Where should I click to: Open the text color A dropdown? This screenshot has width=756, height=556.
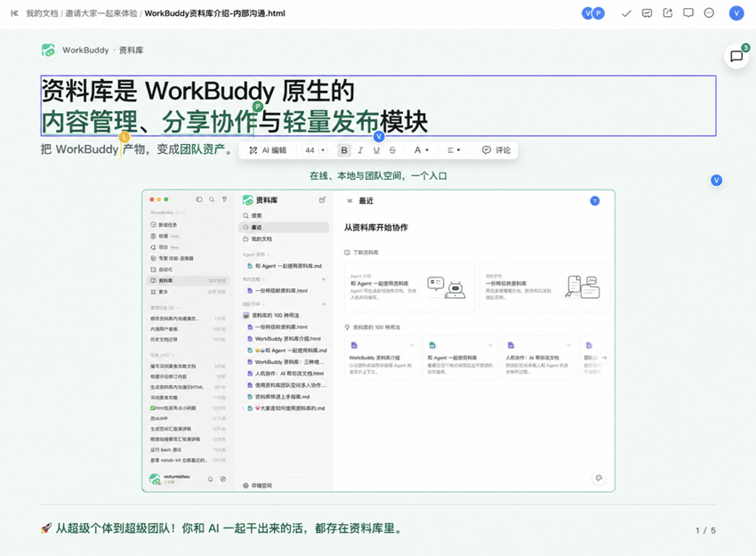click(x=422, y=150)
